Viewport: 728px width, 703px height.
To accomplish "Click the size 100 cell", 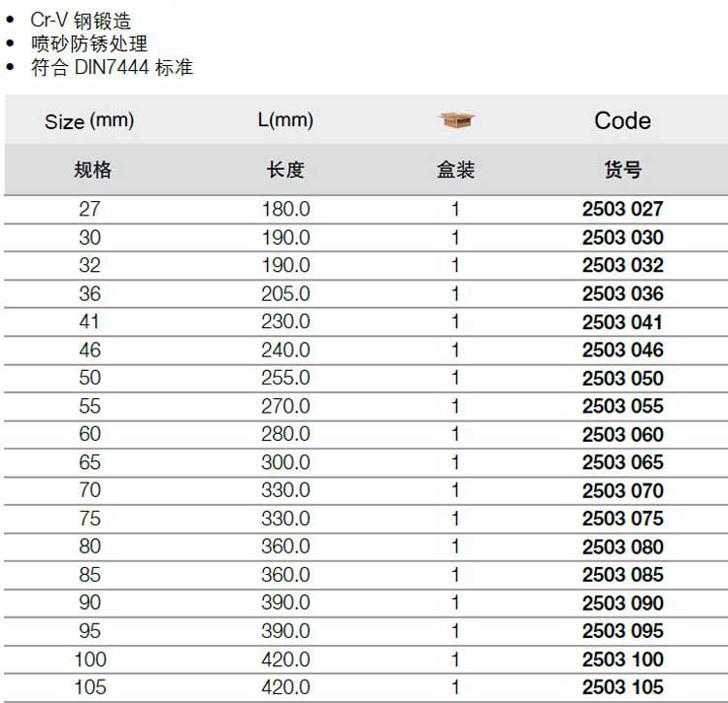I will tap(89, 659).
